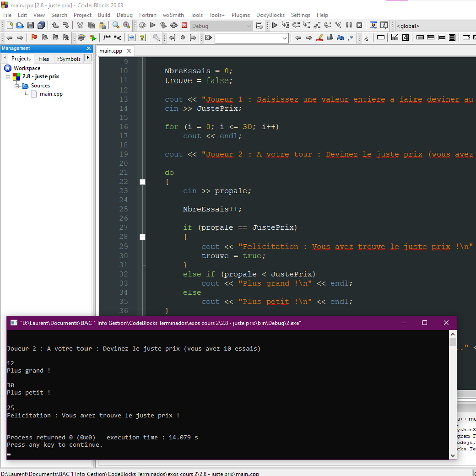Image resolution: width=476 pixels, height=476 pixels.
Task: Open the wxSmith menu
Action: coord(173,15)
